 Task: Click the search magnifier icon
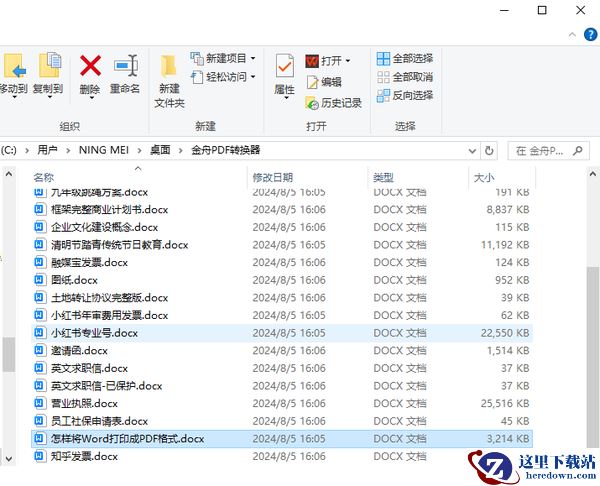tap(577, 151)
